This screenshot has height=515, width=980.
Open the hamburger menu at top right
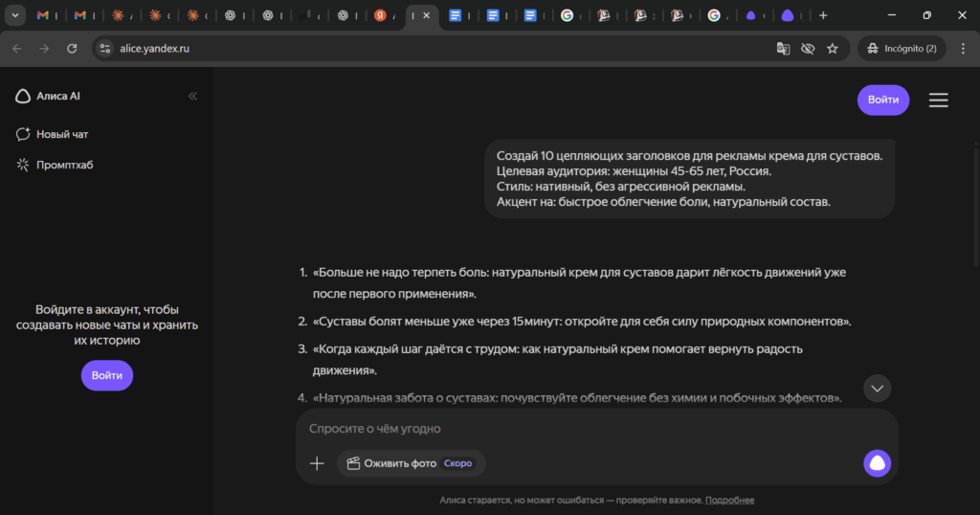(938, 100)
